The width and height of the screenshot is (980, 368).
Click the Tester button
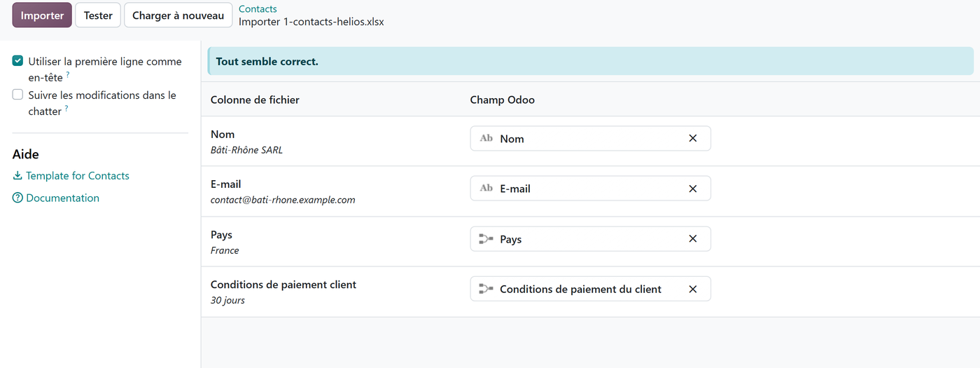[98, 15]
